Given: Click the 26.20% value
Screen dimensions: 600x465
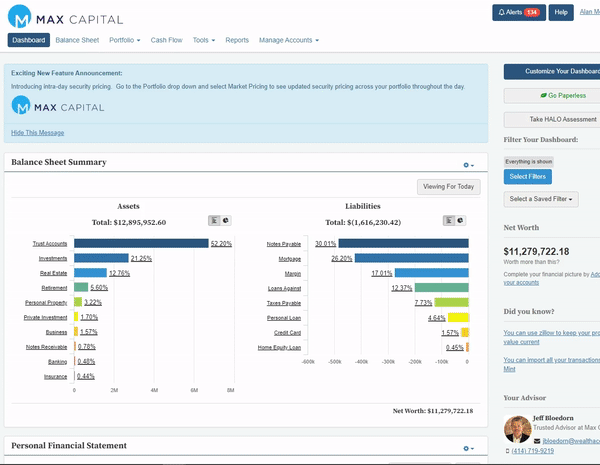Looking at the screenshot, I should click(x=342, y=259).
